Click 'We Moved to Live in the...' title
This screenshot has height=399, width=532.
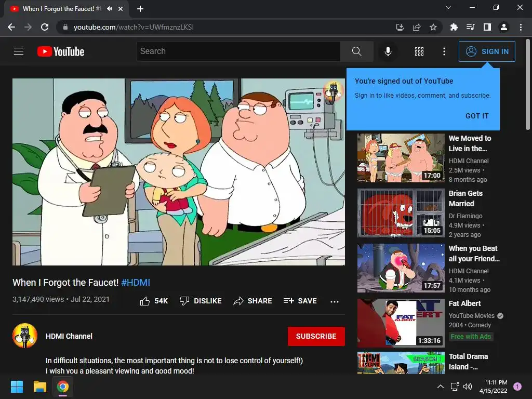click(470, 143)
